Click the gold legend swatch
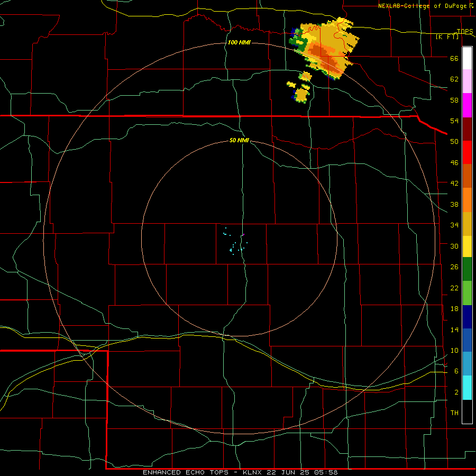The image size is (476, 476). pos(467,224)
